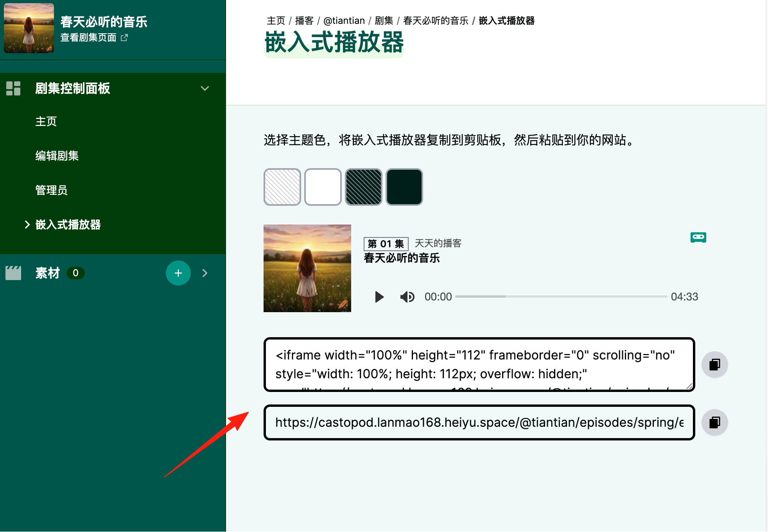The image size is (768, 532).
Task: Open 编辑剧集 in sidebar menu
Action: point(57,156)
